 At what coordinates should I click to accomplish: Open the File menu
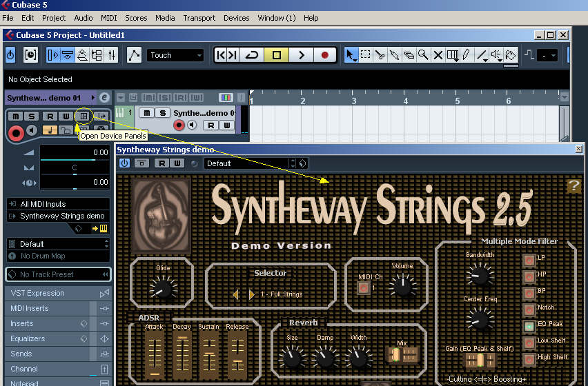pyautogui.click(x=8, y=18)
